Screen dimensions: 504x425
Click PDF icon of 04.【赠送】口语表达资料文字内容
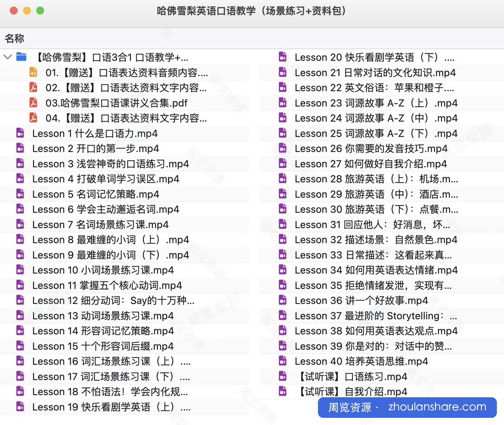(33, 118)
